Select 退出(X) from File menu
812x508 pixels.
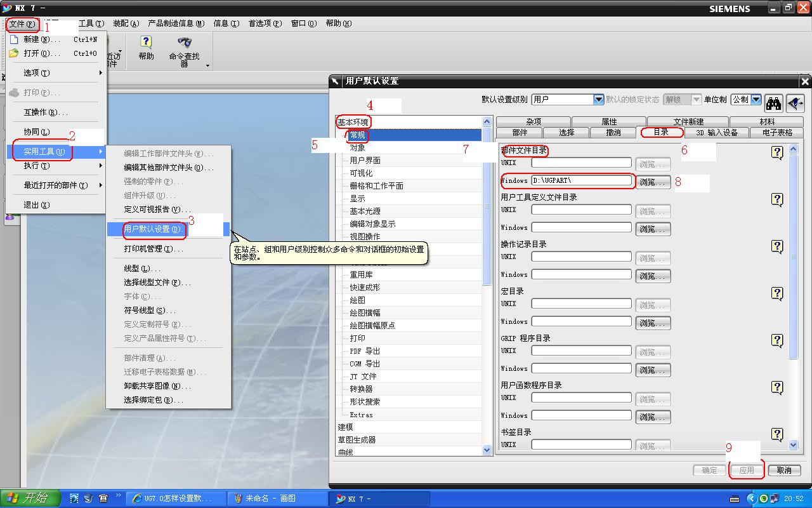[x=56, y=205]
